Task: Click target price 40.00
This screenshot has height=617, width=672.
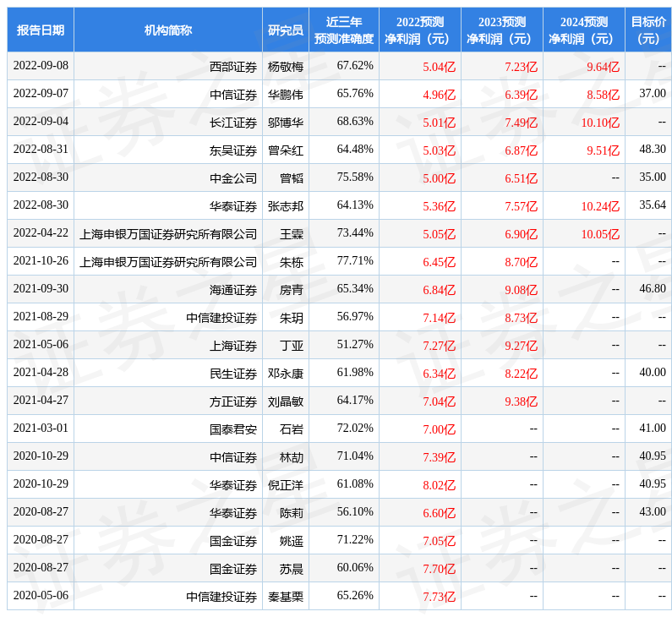Action: tap(653, 373)
